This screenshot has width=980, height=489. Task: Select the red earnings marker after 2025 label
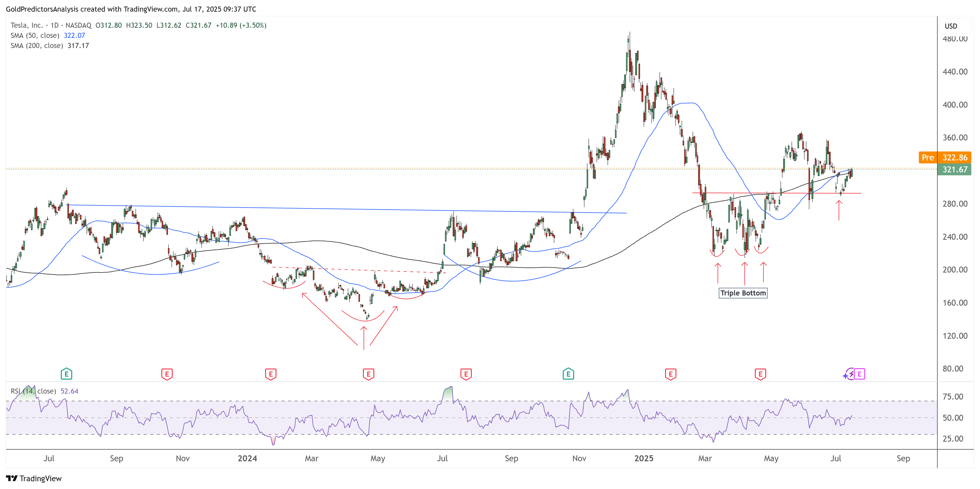click(x=670, y=374)
